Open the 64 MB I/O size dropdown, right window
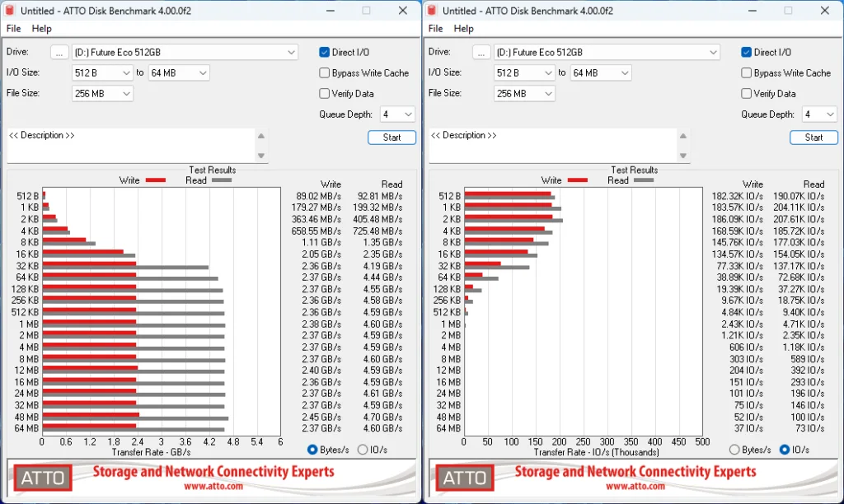This screenshot has height=504, width=844. tap(601, 72)
